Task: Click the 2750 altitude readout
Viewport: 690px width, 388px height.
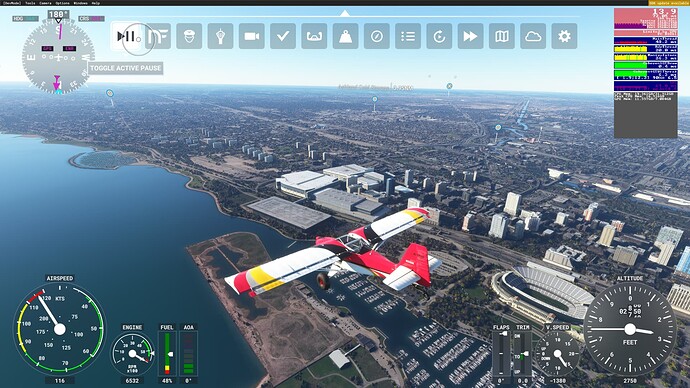Action: pyautogui.click(x=630, y=381)
